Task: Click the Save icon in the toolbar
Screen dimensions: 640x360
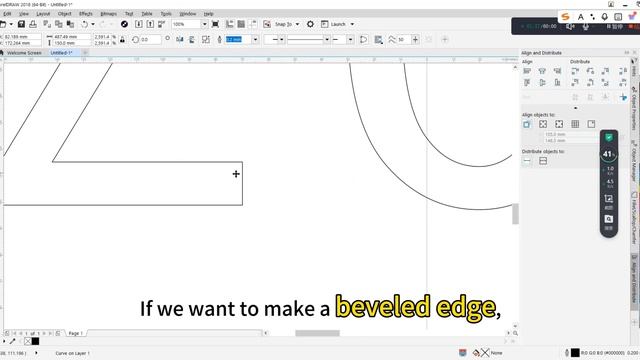Action: click(x=21, y=24)
